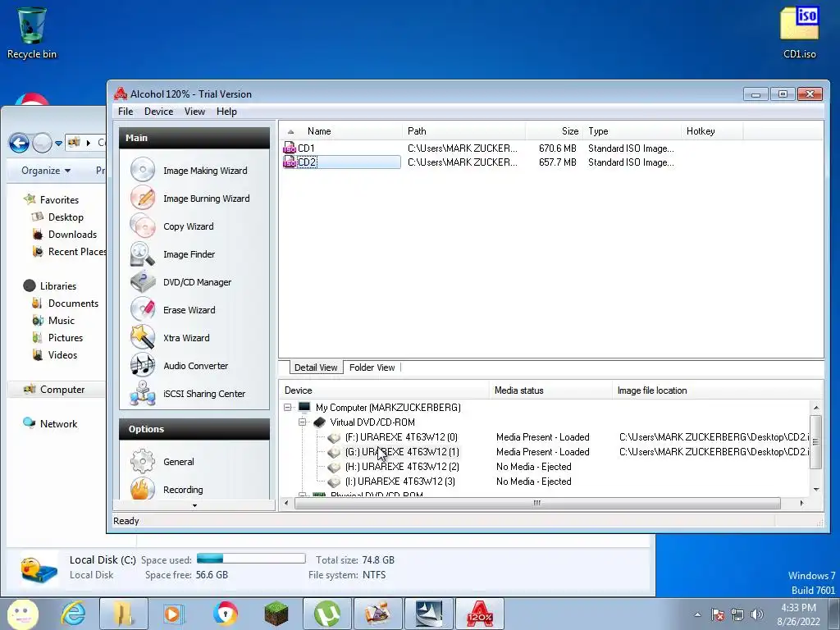Screen dimensions: 840x630
Task: Click Image file location column header
Action: tap(717, 390)
